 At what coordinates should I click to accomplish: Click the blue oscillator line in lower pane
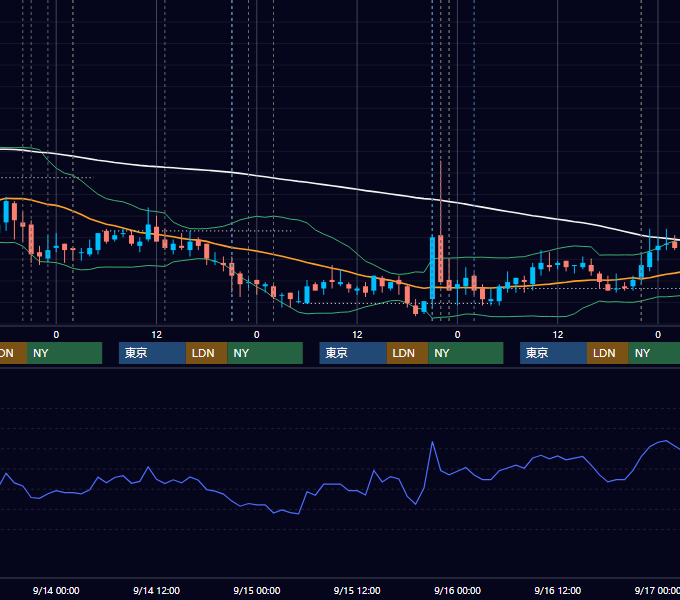(338, 484)
